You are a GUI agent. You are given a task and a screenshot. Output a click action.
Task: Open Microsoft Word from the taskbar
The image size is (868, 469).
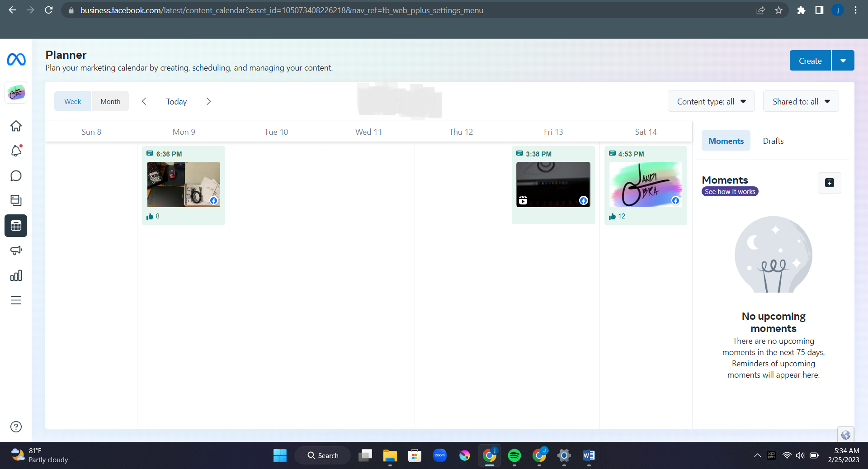[589, 455]
